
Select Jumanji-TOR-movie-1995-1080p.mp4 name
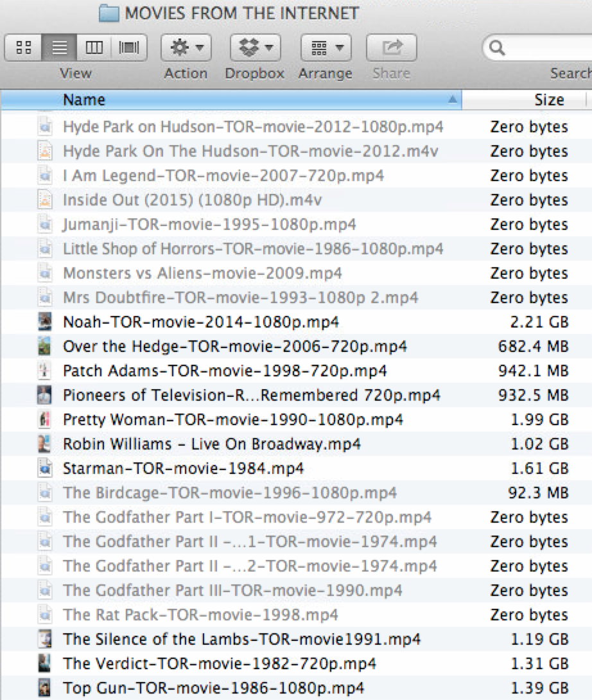[209, 224]
